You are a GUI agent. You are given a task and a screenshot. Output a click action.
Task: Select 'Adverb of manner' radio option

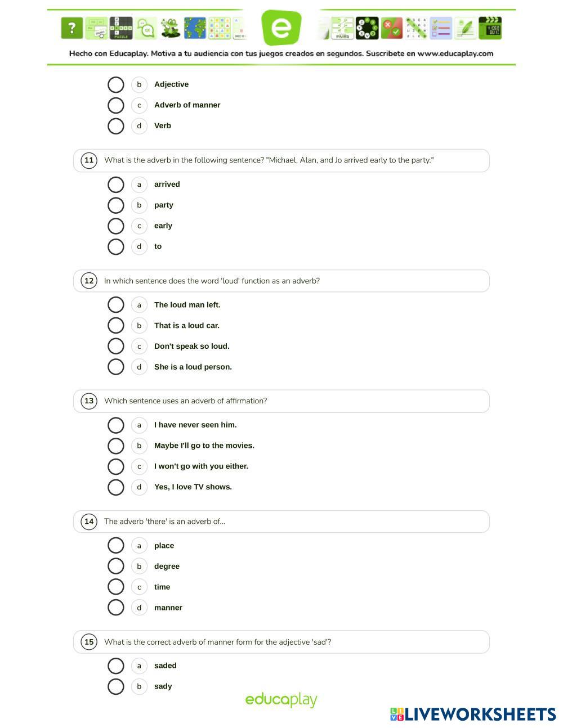(115, 105)
